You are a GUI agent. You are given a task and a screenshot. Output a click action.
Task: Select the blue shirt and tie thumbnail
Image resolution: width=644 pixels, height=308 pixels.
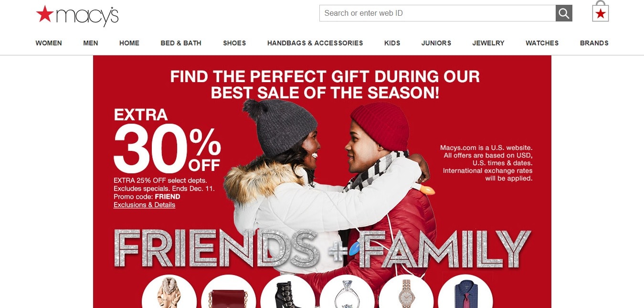point(465,291)
